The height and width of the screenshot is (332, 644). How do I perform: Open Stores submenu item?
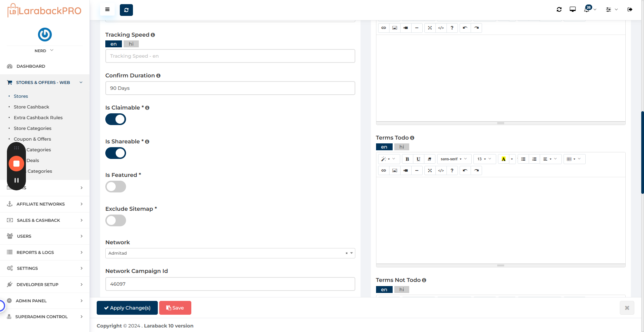[x=21, y=96]
